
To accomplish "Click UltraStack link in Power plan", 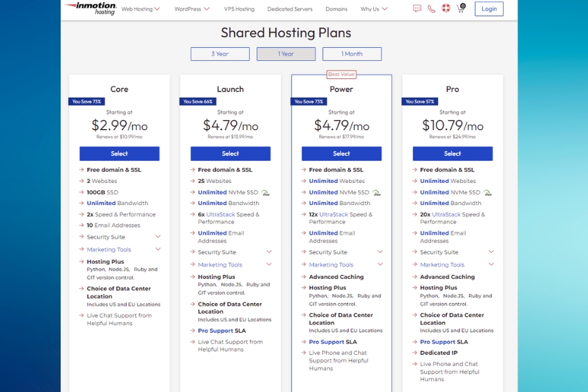I will 334,214.
